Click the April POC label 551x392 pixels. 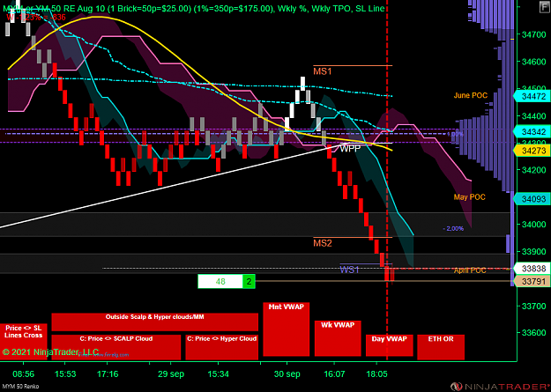[470, 270]
